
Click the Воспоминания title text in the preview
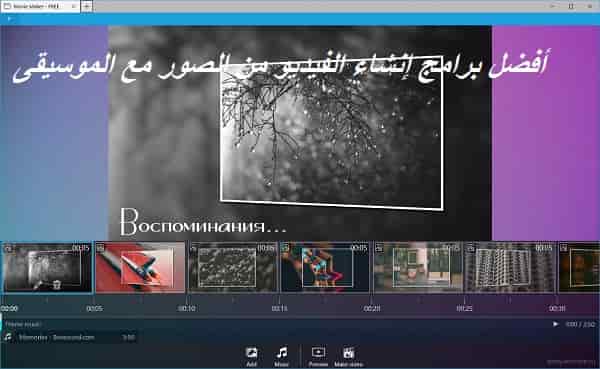coord(203,222)
